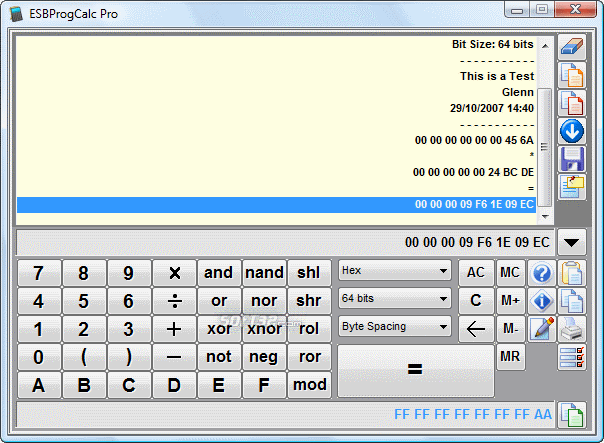Click the red copy pages icon

pyautogui.click(x=572, y=103)
